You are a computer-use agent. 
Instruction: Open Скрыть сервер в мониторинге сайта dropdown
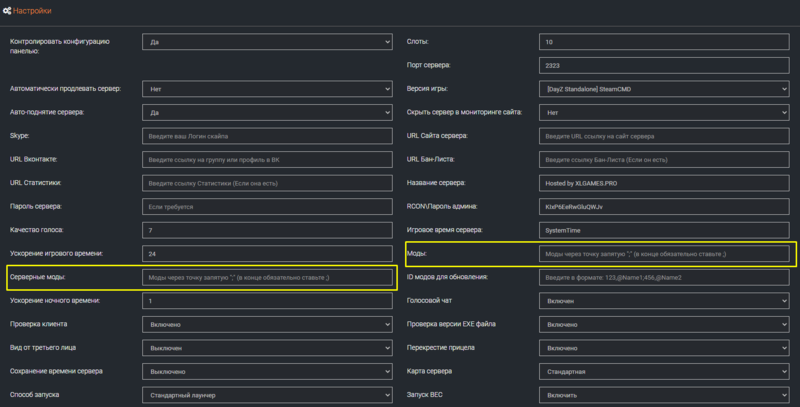click(x=663, y=112)
